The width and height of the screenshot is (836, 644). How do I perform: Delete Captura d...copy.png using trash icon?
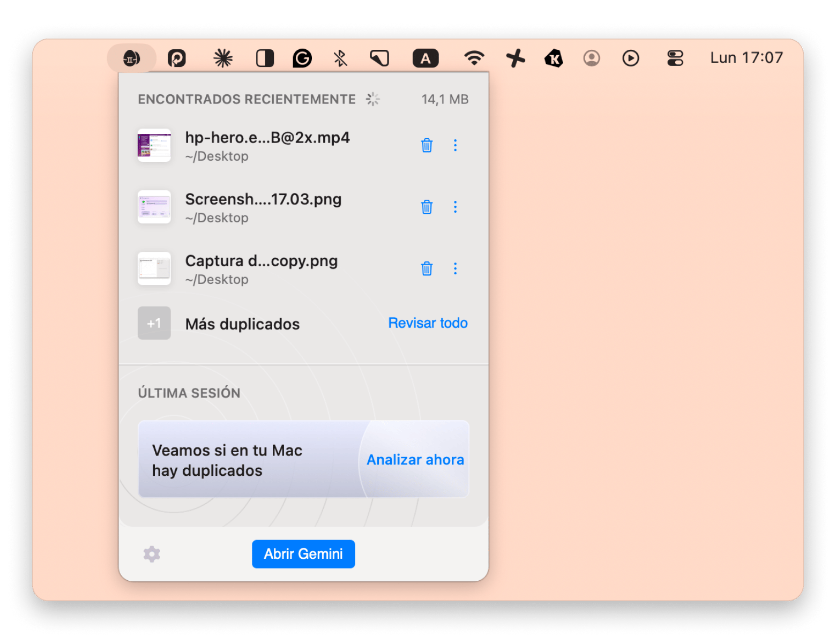pos(427,268)
